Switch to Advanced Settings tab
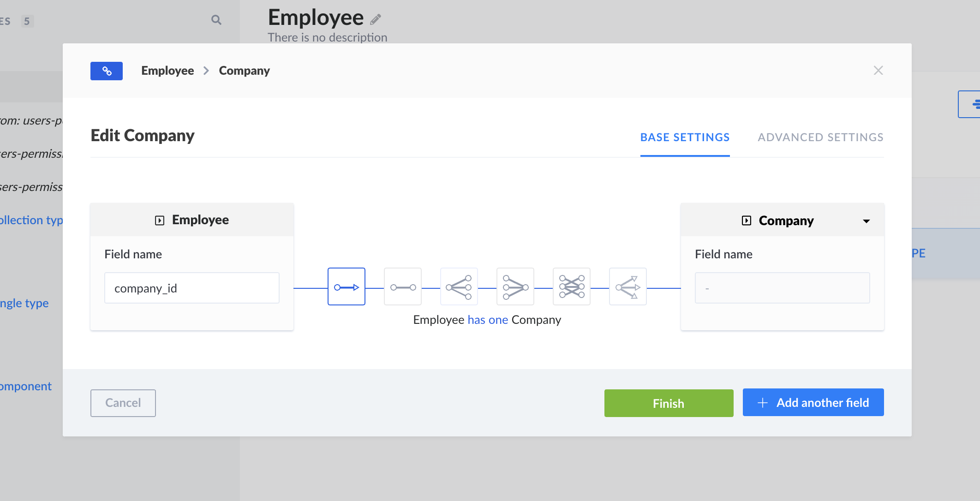980x501 pixels. [820, 137]
